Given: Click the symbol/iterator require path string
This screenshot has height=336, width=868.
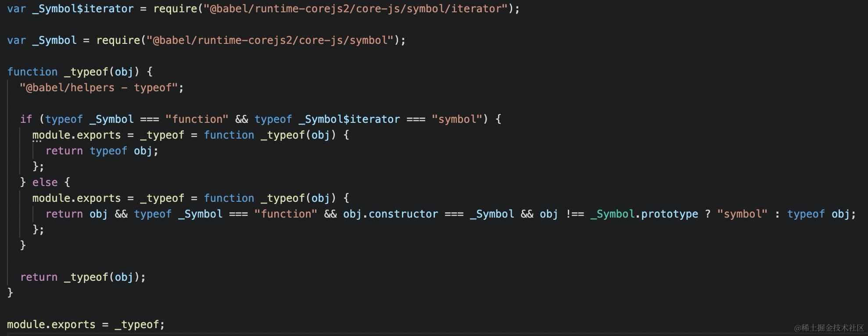Looking at the screenshot, I should (356, 9).
